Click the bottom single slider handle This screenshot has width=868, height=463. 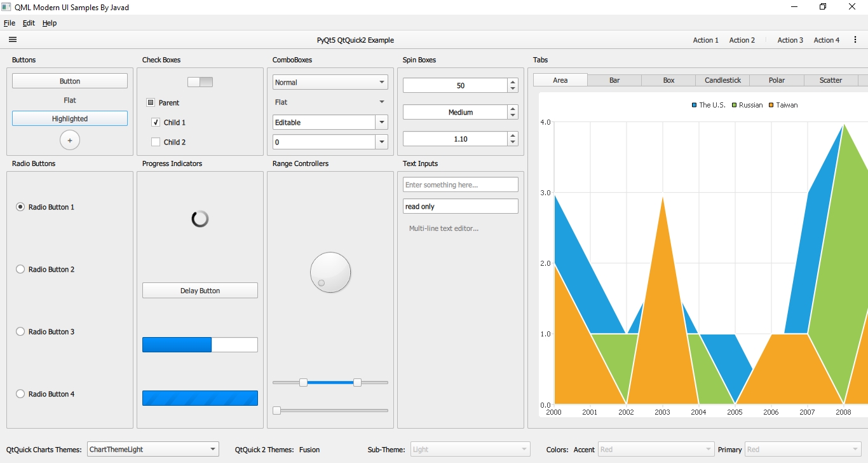276,410
